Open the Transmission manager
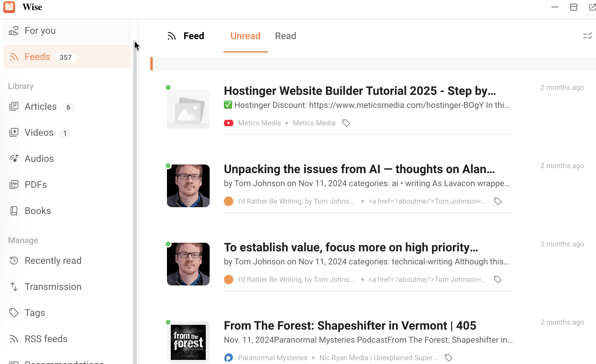596x364 pixels. [53, 287]
